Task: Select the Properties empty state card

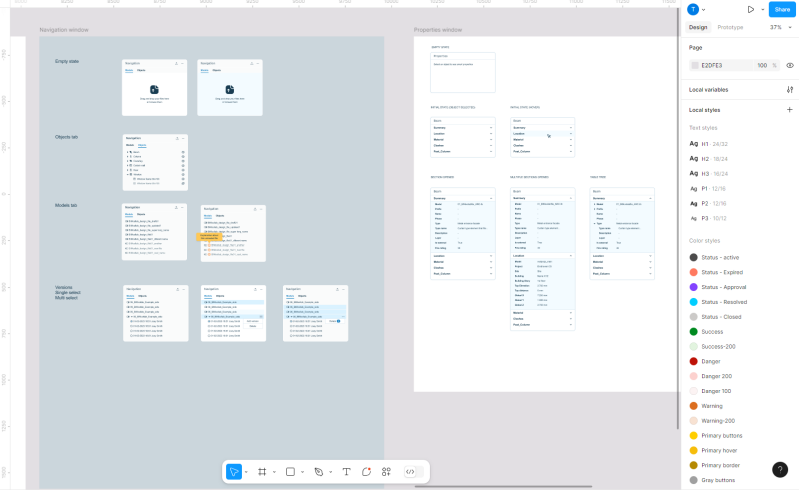Action: pos(463,72)
